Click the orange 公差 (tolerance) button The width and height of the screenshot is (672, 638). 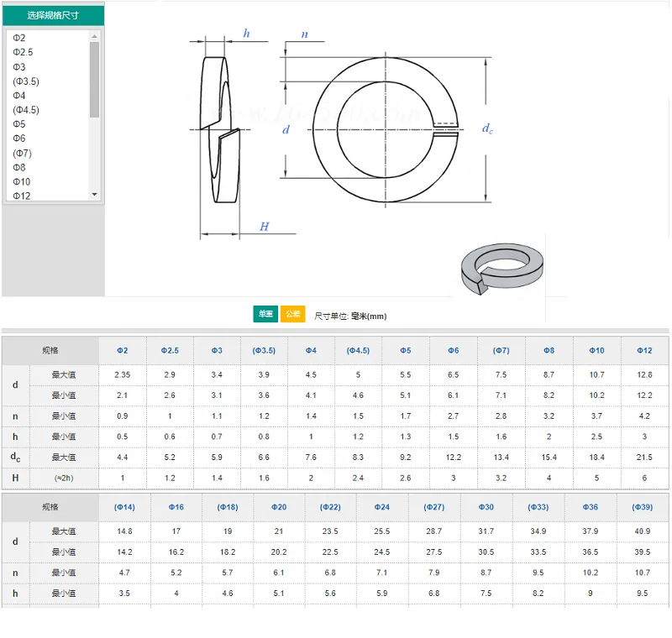291,313
